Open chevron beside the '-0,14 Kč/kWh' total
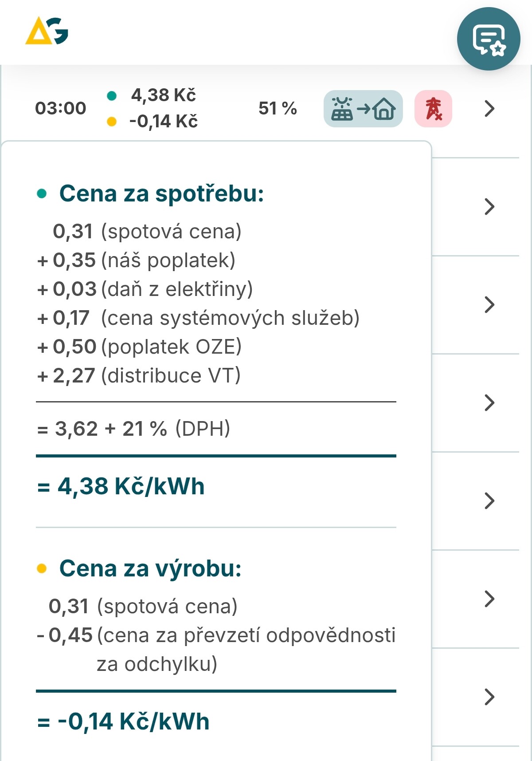Image resolution: width=532 pixels, height=761 pixels. (x=489, y=697)
